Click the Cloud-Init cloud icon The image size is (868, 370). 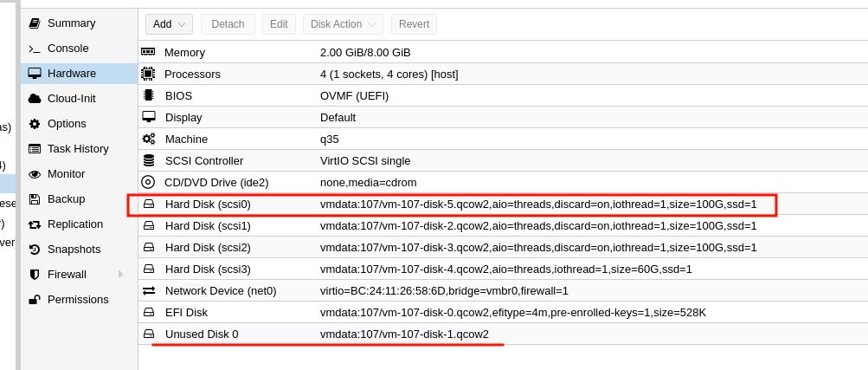coord(35,99)
